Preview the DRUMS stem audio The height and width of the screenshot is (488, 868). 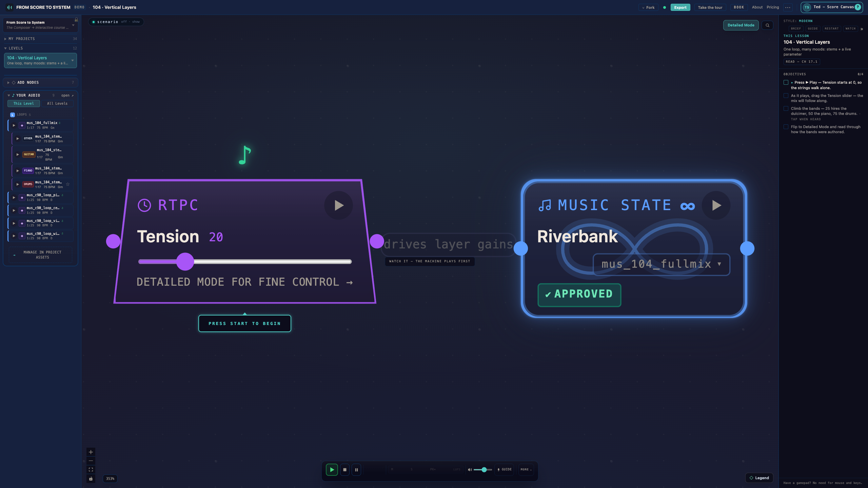(x=18, y=184)
